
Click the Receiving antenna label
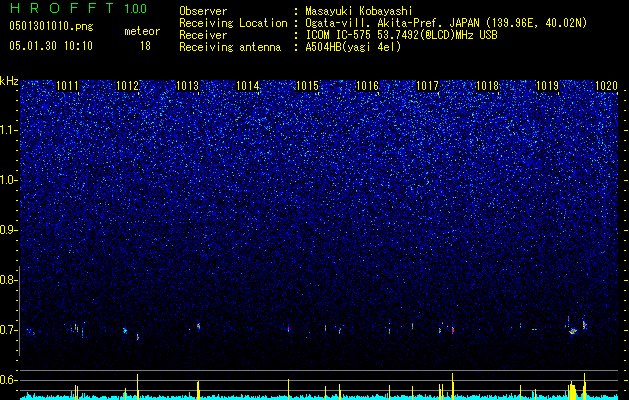(x=230, y=47)
